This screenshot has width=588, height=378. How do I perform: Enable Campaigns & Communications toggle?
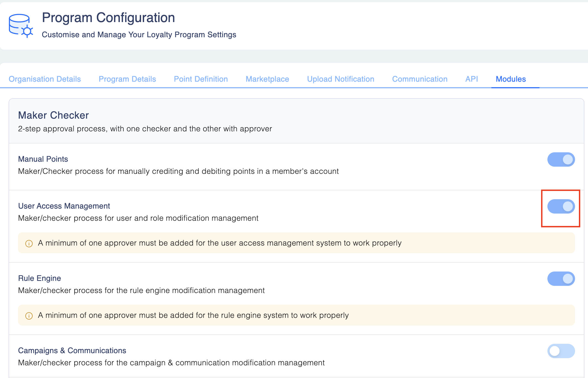click(x=561, y=351)
